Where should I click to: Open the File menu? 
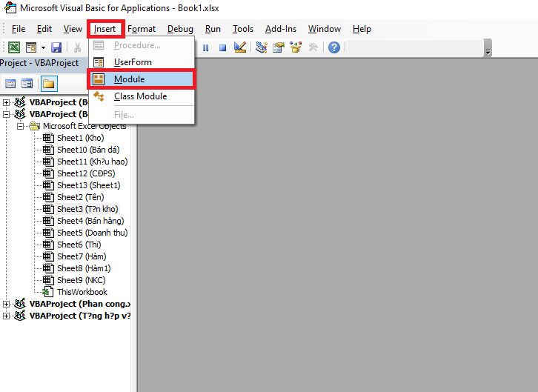pyautogui.click(x=19, y=29)
